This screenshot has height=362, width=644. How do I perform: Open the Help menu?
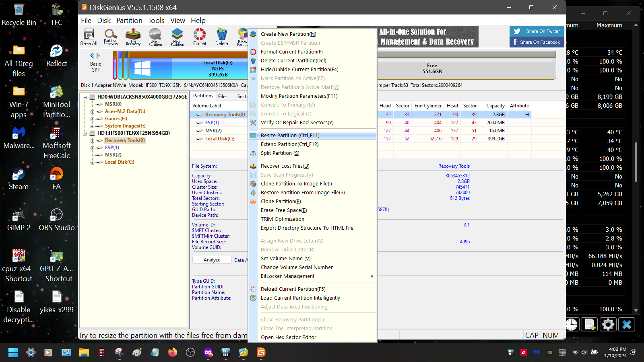pos(198,21)
